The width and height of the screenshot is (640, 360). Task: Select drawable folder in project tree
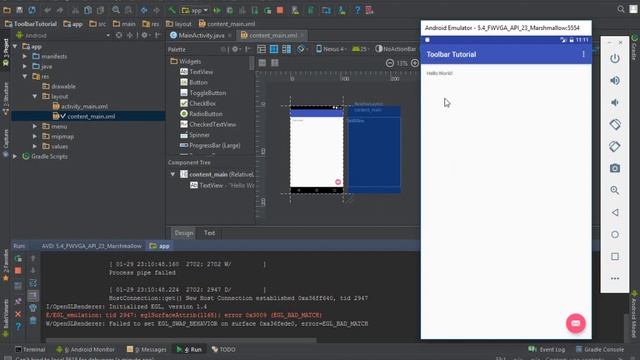[x=59, y=87]
